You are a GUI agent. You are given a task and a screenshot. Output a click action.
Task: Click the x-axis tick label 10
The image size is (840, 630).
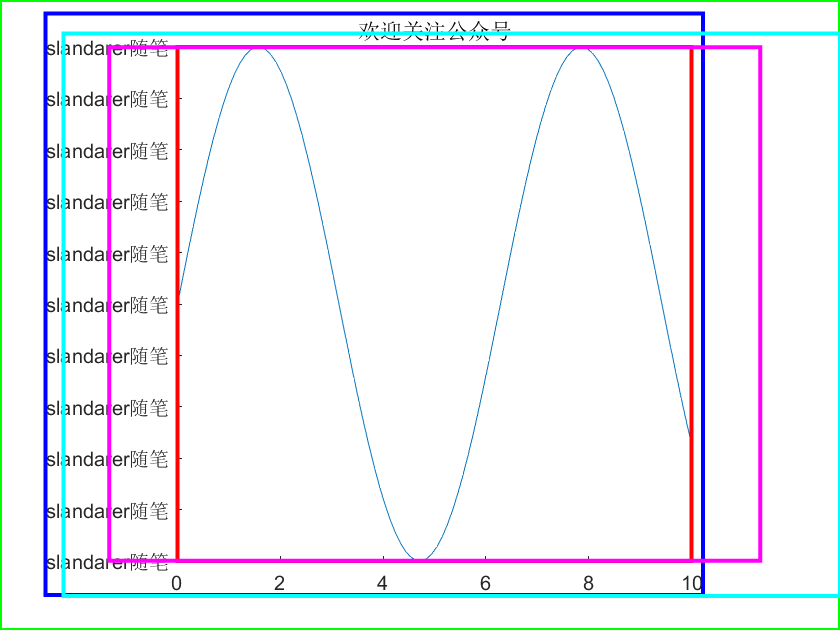tap(691, 583)
